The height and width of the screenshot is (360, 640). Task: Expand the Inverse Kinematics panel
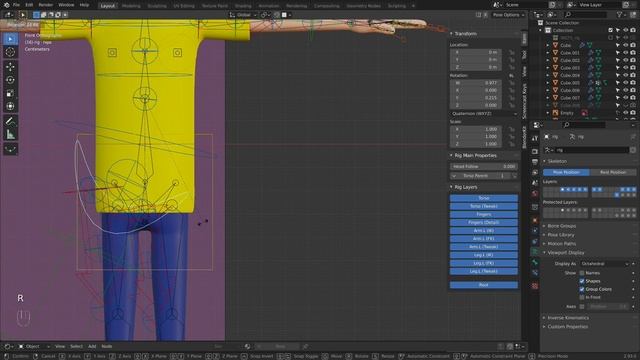click(567, 318)
